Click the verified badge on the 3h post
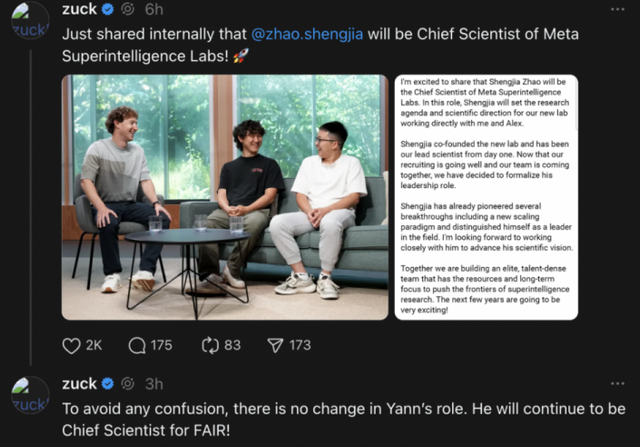Screen dimensions: 640x447 (108, 384)
